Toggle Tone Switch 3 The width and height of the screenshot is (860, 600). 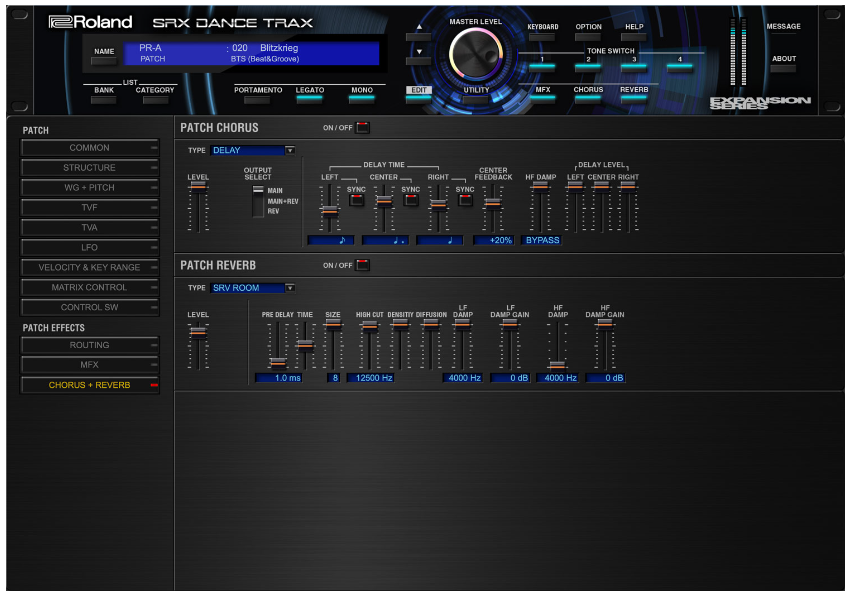(x=634, y=67)
